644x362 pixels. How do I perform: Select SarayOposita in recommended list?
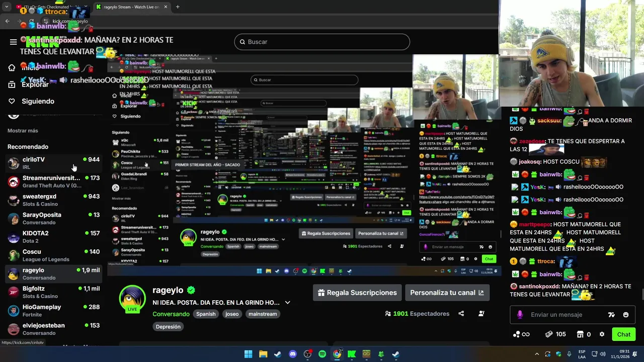coord(53,218)
